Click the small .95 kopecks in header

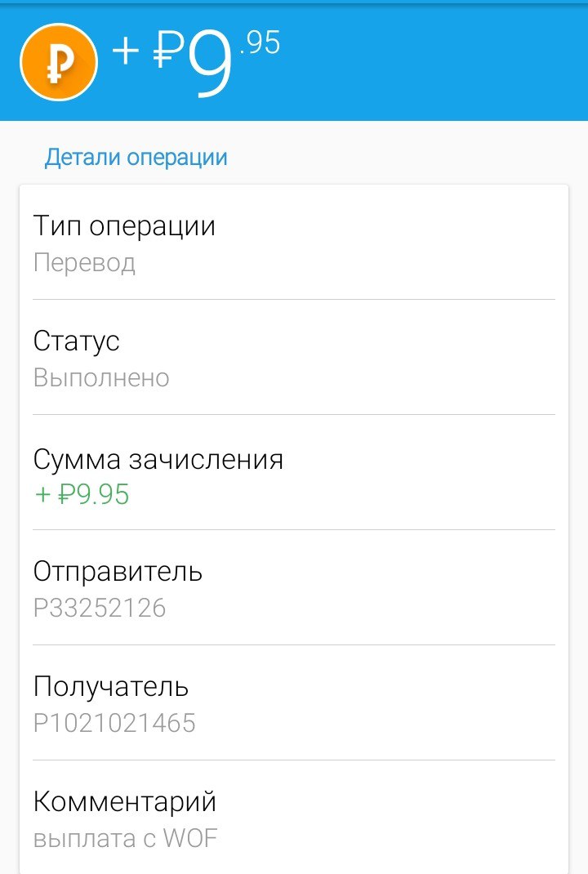260,43
